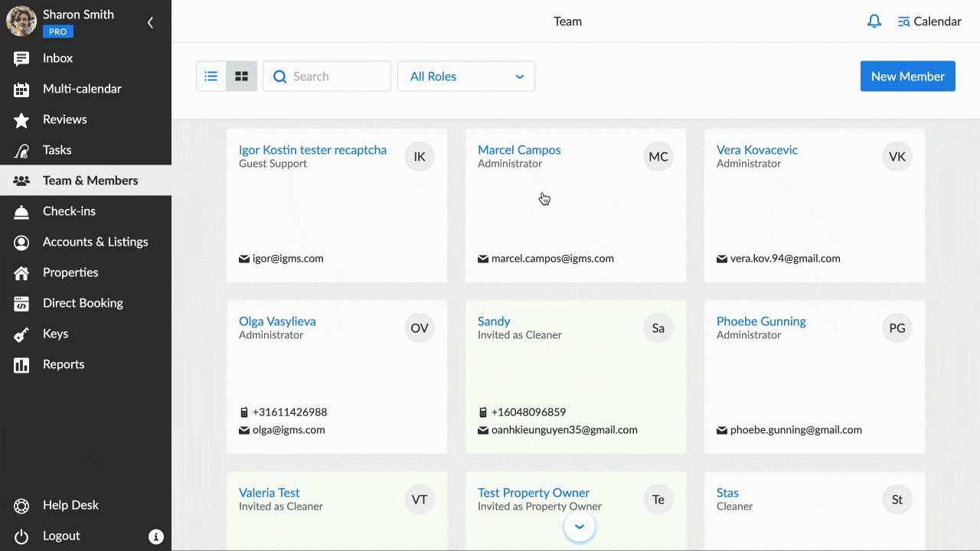Go to Multi-calendar in the sidebar

click(x=82, y=89)
